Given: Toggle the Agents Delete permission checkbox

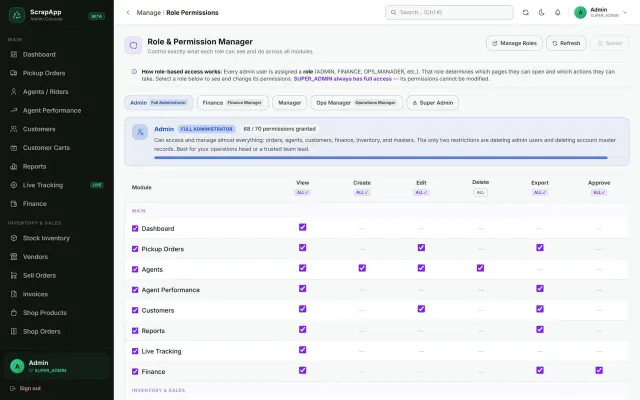Looking at the screenshot, I should point(480,268).
